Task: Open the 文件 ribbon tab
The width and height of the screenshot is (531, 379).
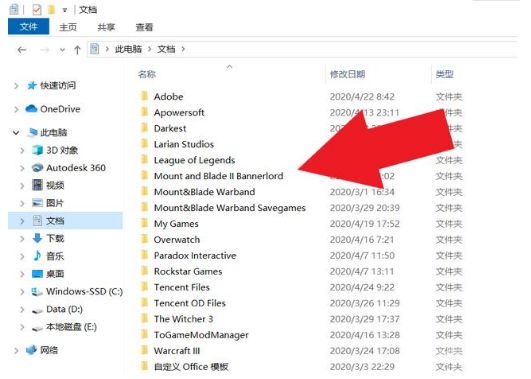Action: click(x=28, y=27)
